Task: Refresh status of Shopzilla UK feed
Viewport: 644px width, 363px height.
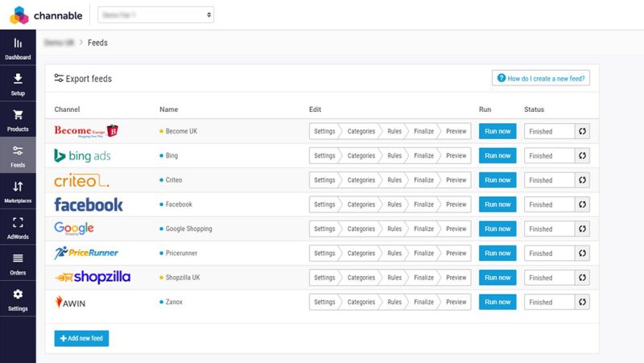Action: click(x=582, y=278)
